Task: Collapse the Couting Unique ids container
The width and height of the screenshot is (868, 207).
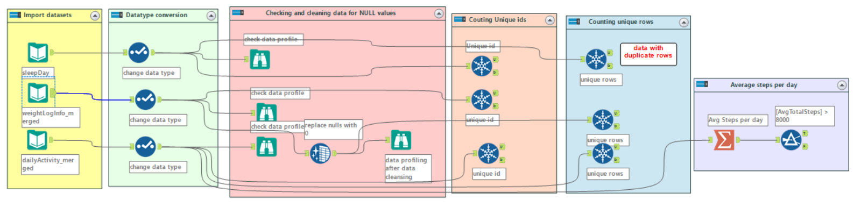Action: (549, 20)
